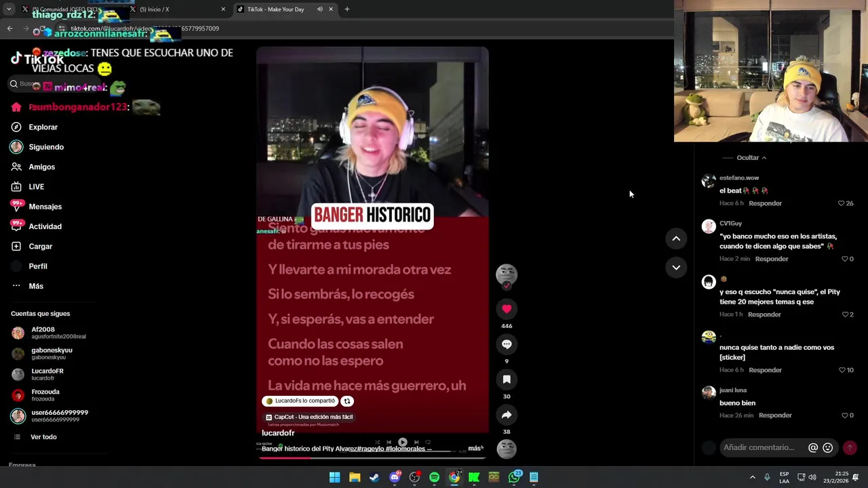Click the repost arrows icon
Screen dimensions: 868x488
pos(347,401)
